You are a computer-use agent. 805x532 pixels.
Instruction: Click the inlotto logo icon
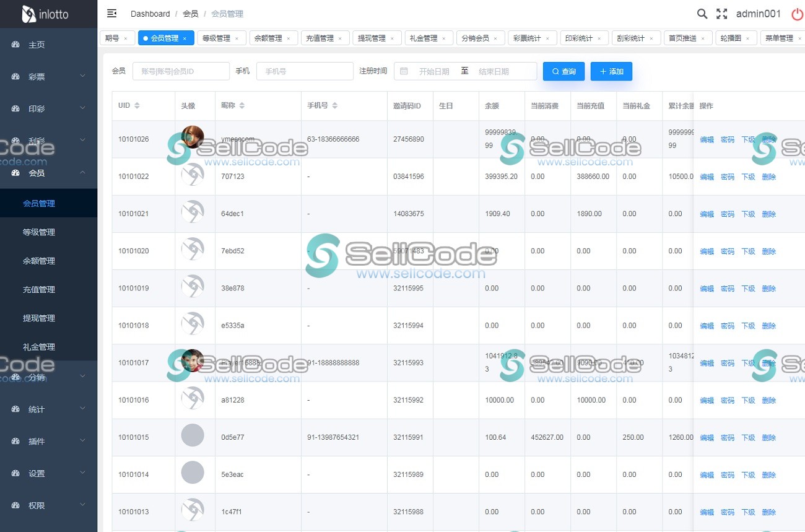(x=28, y=14)
